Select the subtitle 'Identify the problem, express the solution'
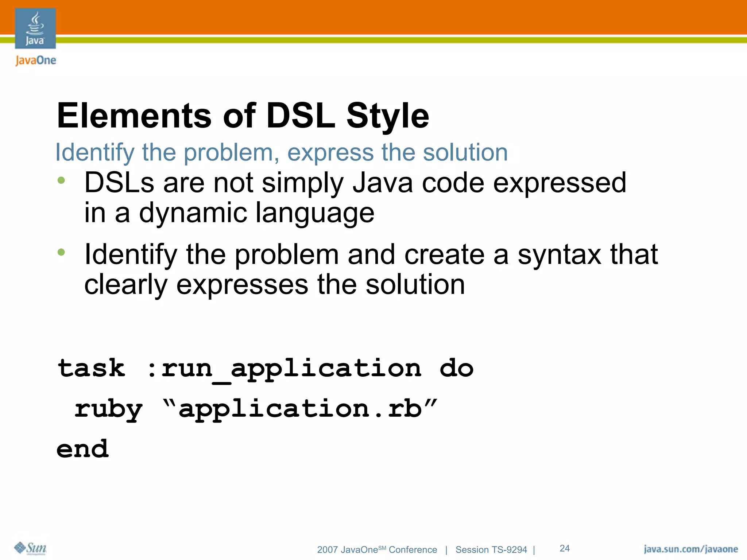This screenshot has height=560, width=747. [x=281, y=152]
